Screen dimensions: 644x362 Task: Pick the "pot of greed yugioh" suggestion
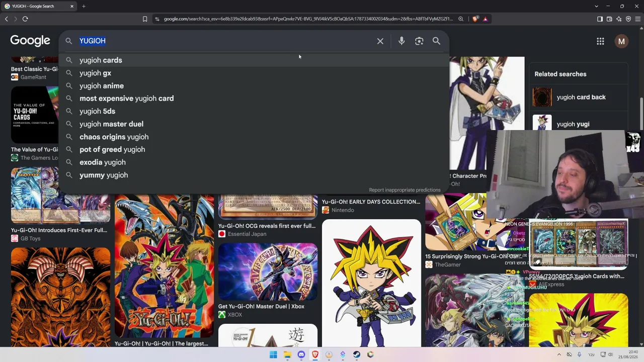tap(254, 149)
